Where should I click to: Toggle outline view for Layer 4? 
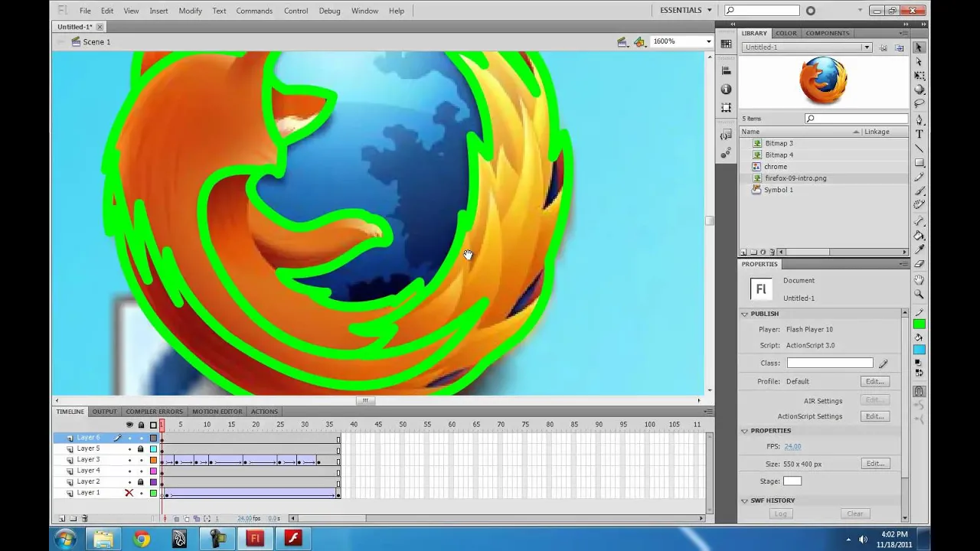pos(153,471)
